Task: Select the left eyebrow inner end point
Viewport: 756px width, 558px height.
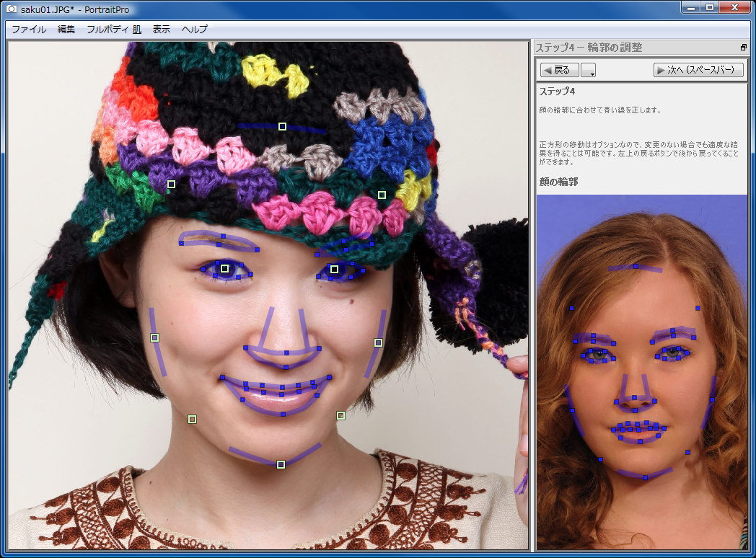Action: 257,249
